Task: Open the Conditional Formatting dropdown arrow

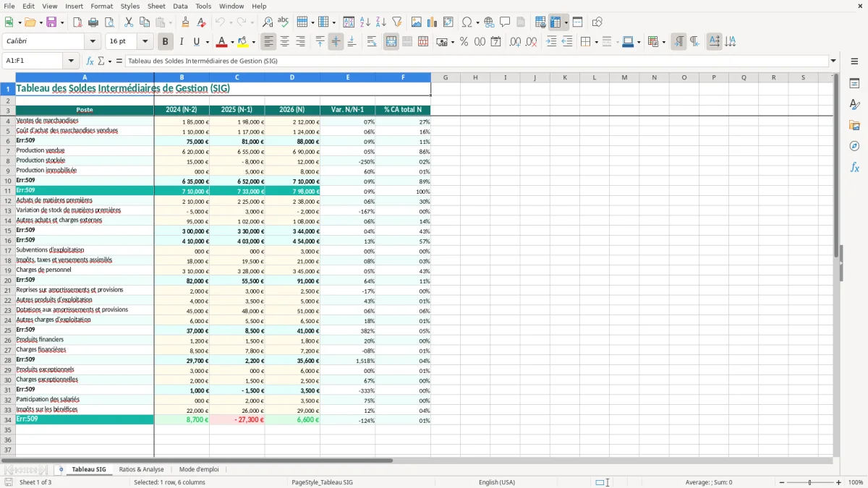Action: coord(663,42)
